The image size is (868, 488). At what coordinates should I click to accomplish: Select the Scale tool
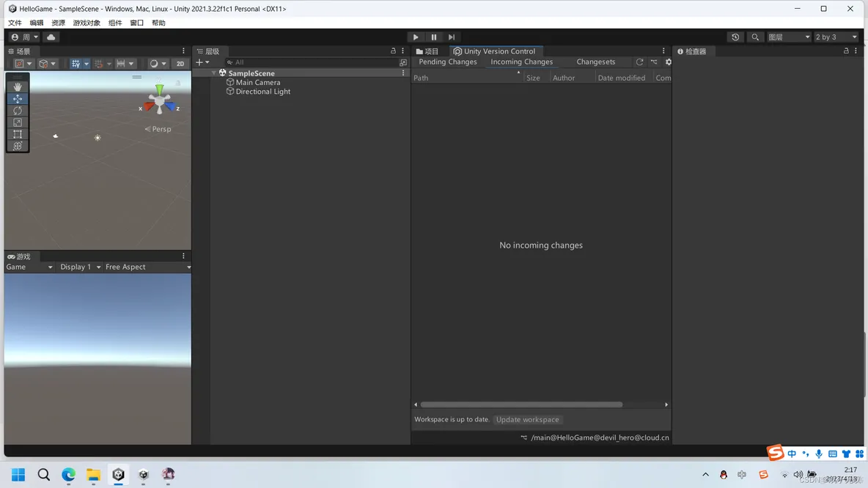tap(18, 122)
